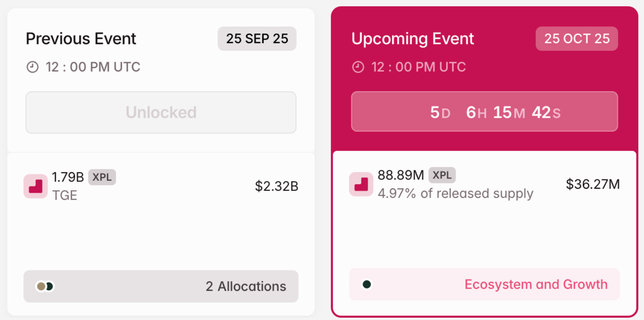Click the $2.32B unlock value
This screenshot has height=320, width=644.
pos(276,186)
